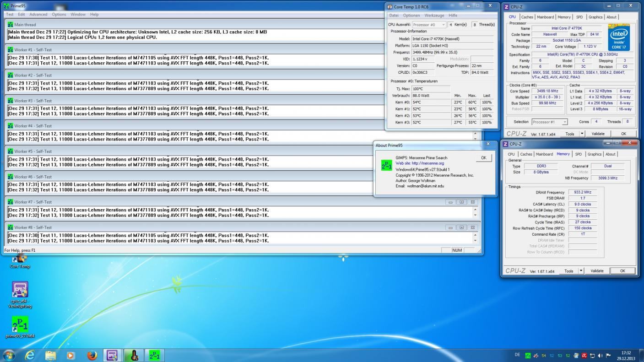Click Action Center flag in system tray
Image resolution: width=644 pixels, height=362 pixels.
pyautogui.click(x=609, y=356)
